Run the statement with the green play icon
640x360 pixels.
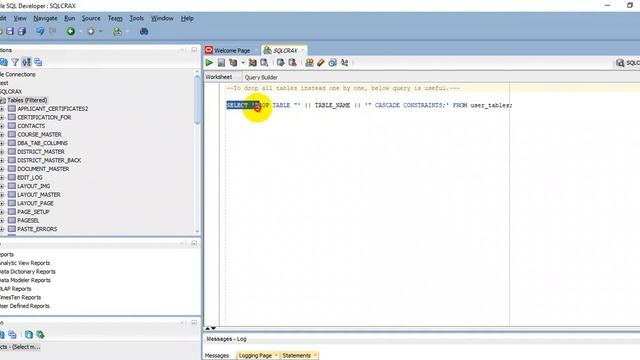tap(209, 62)
